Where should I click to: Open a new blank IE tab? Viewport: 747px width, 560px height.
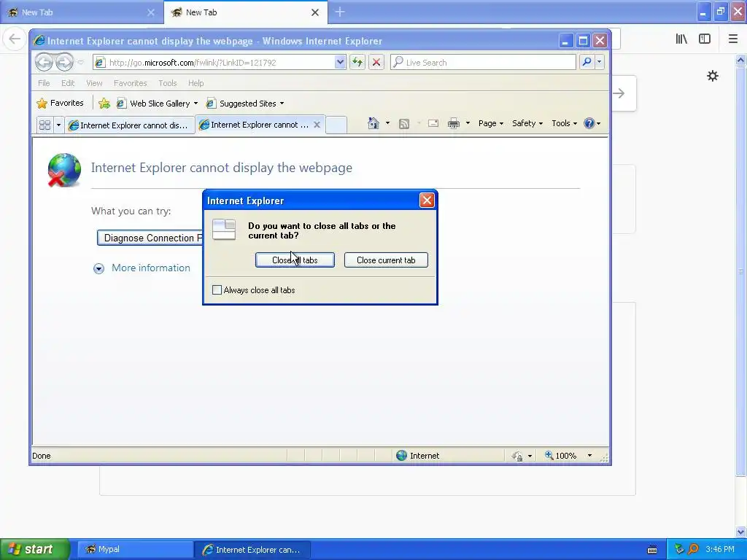pos(336,125)
